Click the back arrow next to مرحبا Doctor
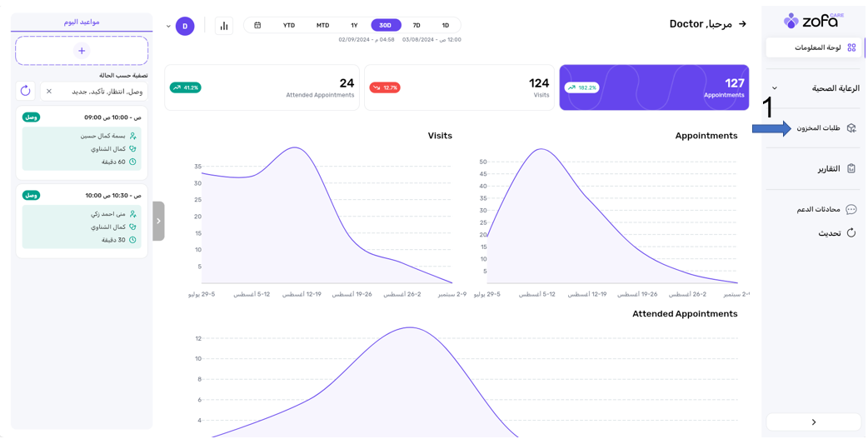The image size is (868, 439). (x=742, y=24)
